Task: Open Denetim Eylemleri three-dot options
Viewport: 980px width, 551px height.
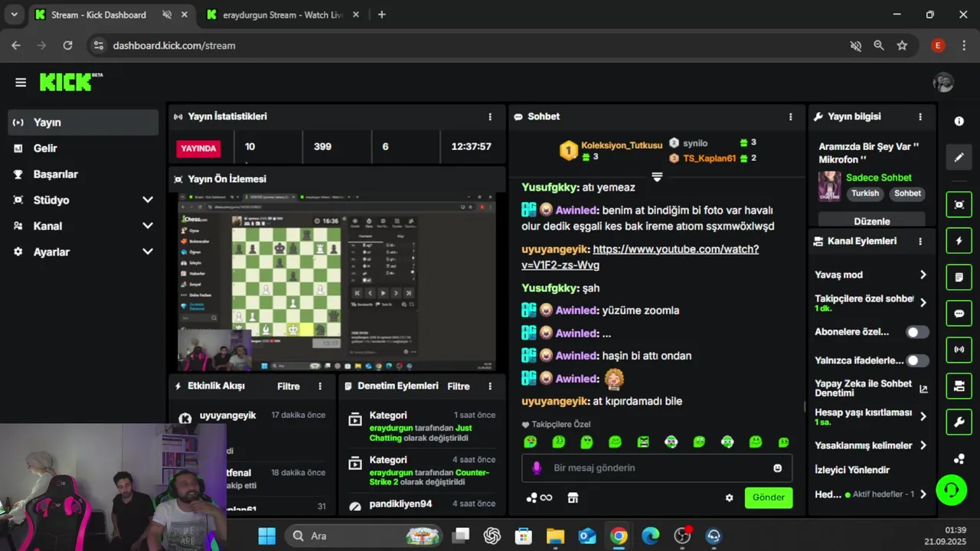Action: click(490, 386)
